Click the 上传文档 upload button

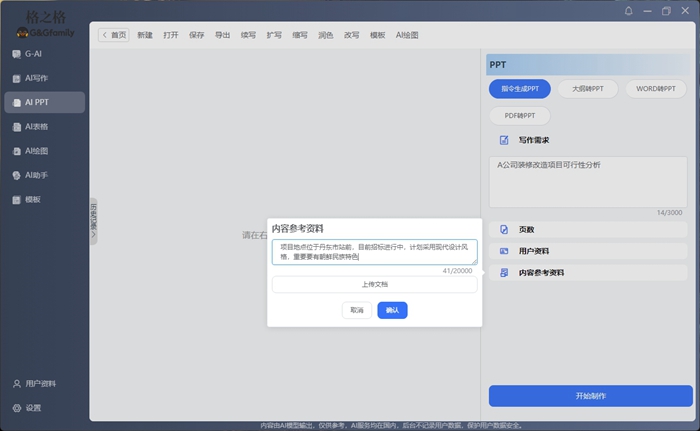pyautogui.click(x=374, y=285)
